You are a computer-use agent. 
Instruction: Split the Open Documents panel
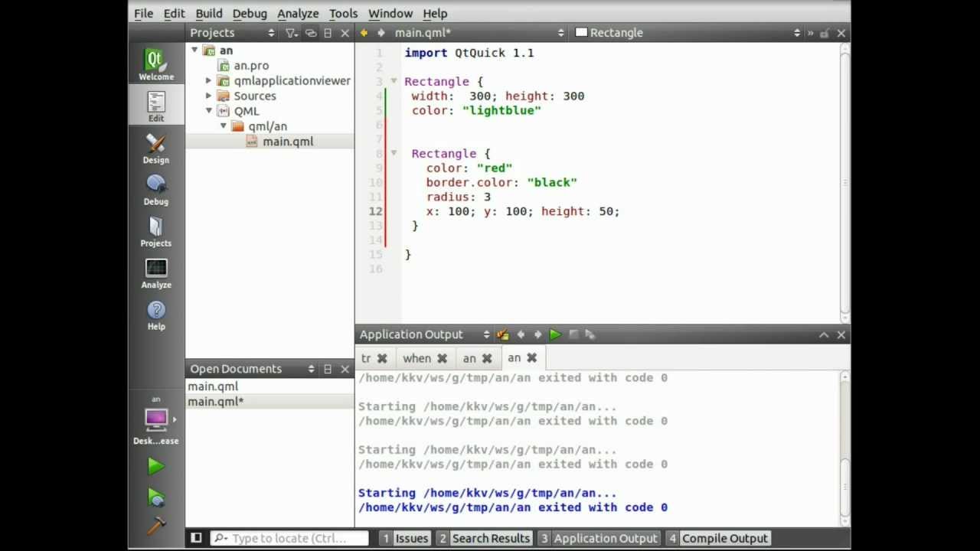(x=328, y=369)
